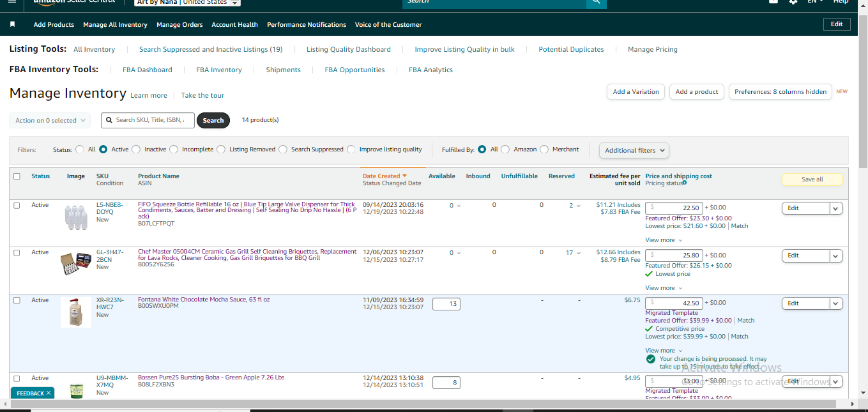The width and height of the screenshot is (868, 412).
Task: Tick the checkbox for the Chef Master Briquettes row
Action: [17, 252]
